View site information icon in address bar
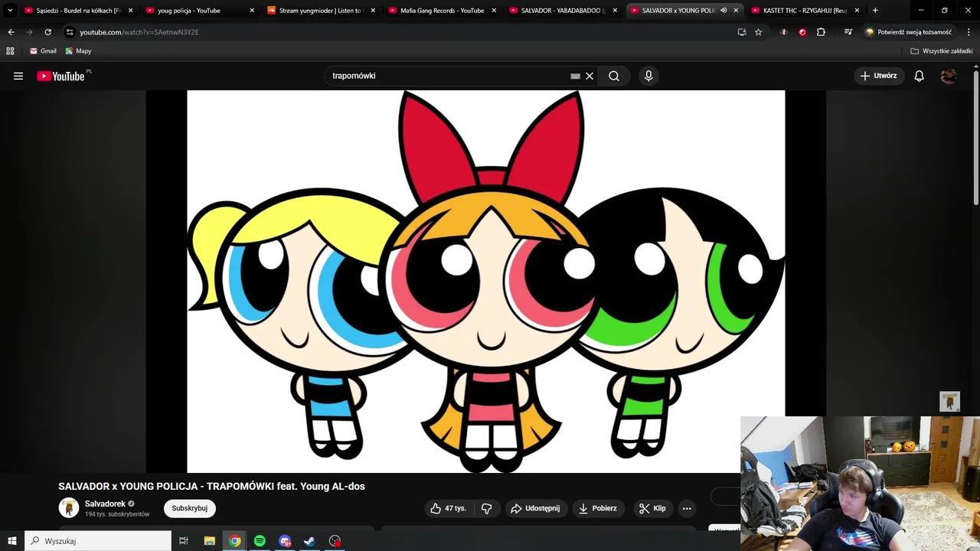 [x=70, y=32]
